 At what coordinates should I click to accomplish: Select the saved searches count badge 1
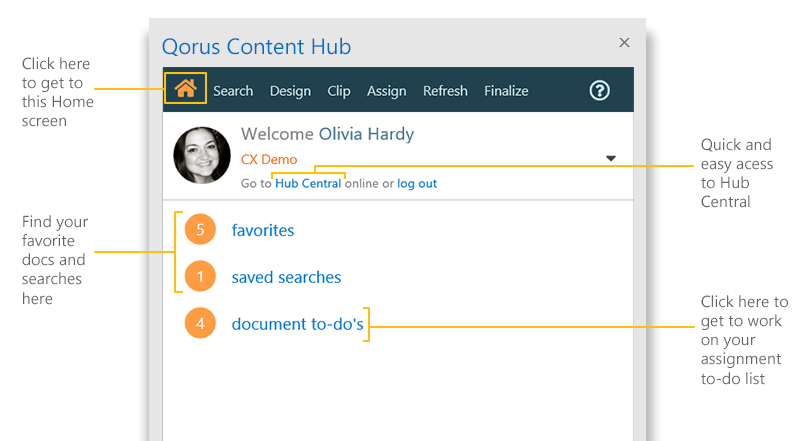(200, 276)
